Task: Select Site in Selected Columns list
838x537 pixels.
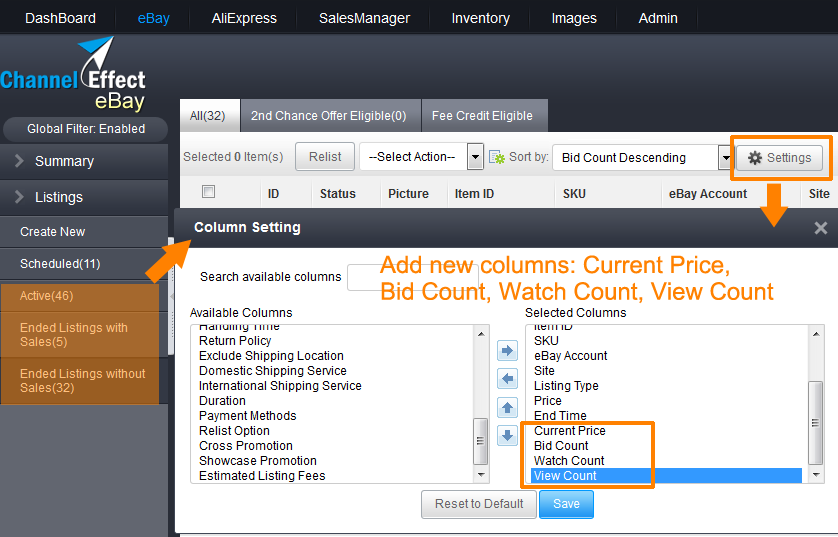Action: click(x=544, y=371)
